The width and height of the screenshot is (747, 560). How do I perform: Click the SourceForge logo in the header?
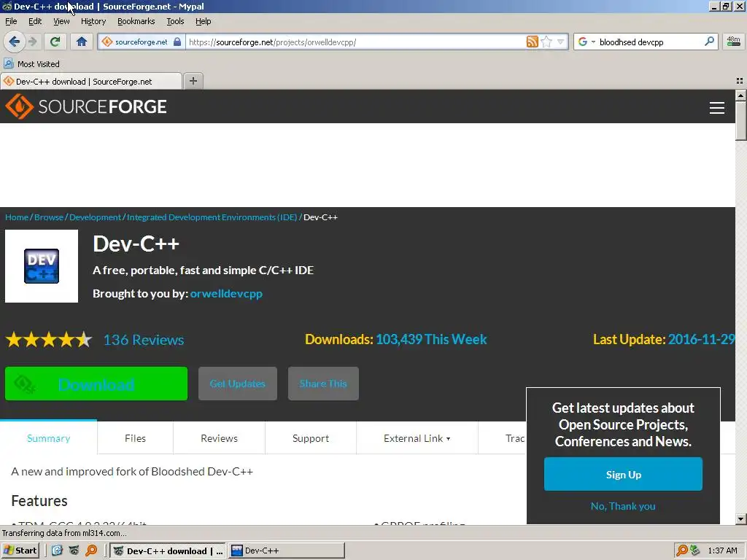[86, 106]
